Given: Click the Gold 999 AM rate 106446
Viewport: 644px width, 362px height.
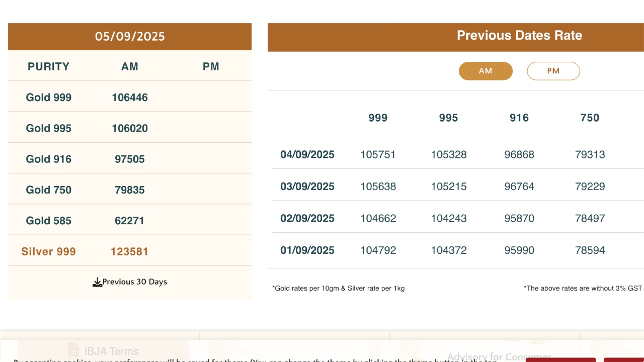Looking at the screenshot, I should click(x=130, y=98).
